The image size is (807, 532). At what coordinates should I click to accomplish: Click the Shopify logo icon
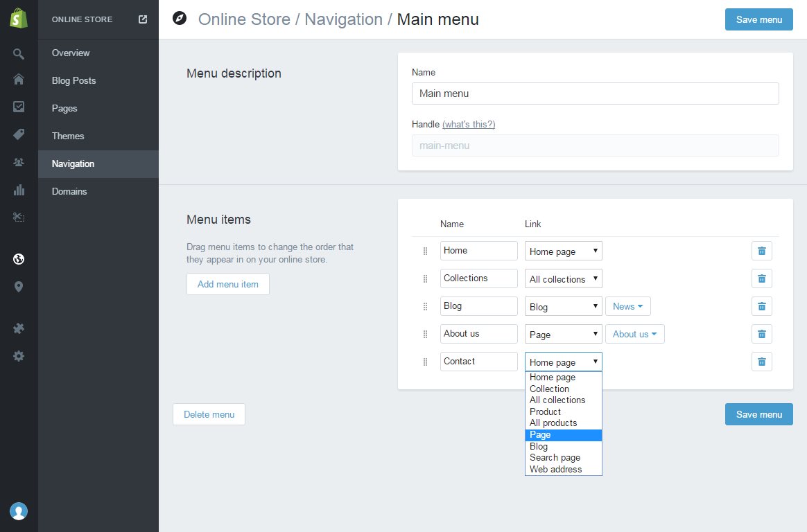(x=19, y=19)
